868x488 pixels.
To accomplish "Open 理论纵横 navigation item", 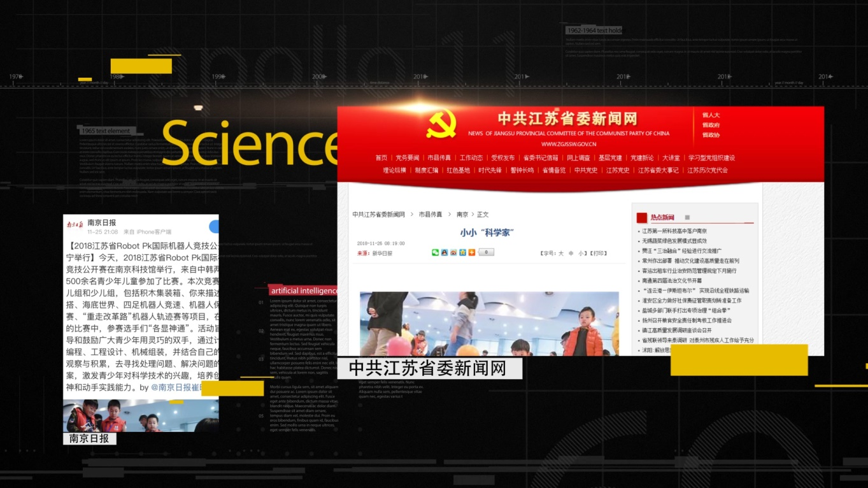I will point(394,170).
